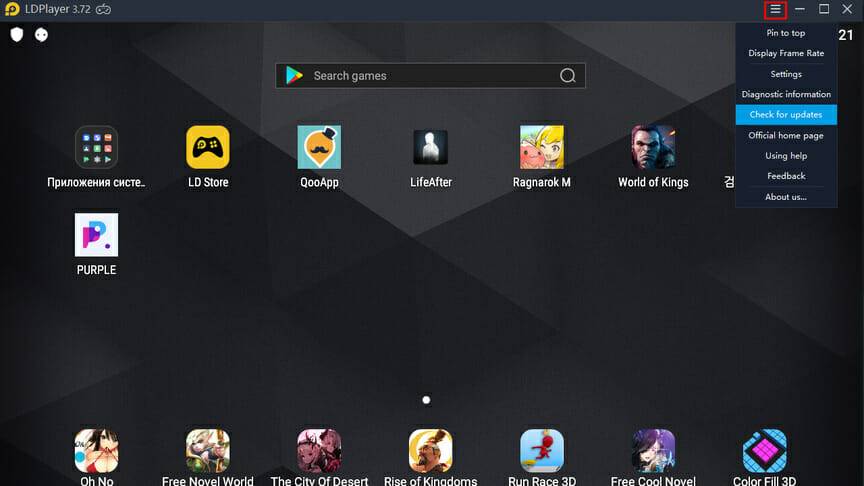Click the magnifier search icon
The height and width of the screenshot is (486, 864).
pyautogui.click(x=568, y=75)
